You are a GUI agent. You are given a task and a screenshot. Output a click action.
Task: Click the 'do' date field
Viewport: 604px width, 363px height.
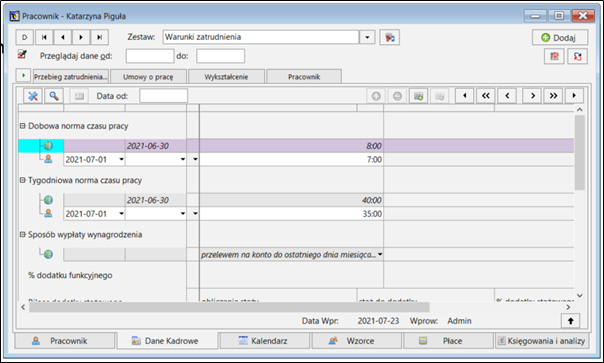220,56
